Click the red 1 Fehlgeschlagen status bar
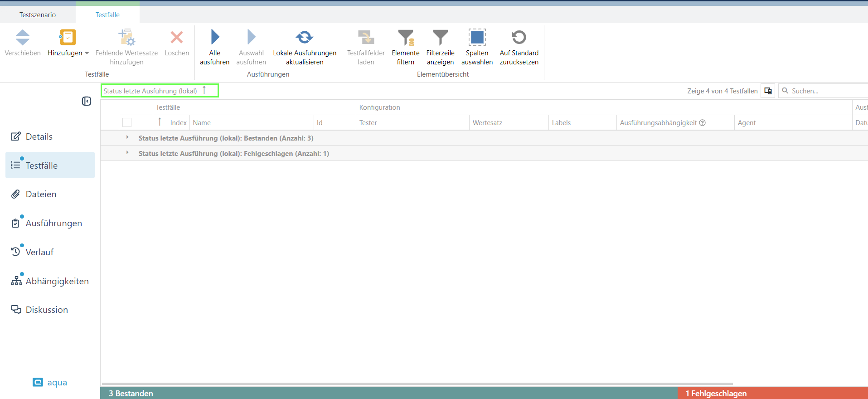Image resolution: width=868 pixels, height=399 pixels. (x=772, y=393)
